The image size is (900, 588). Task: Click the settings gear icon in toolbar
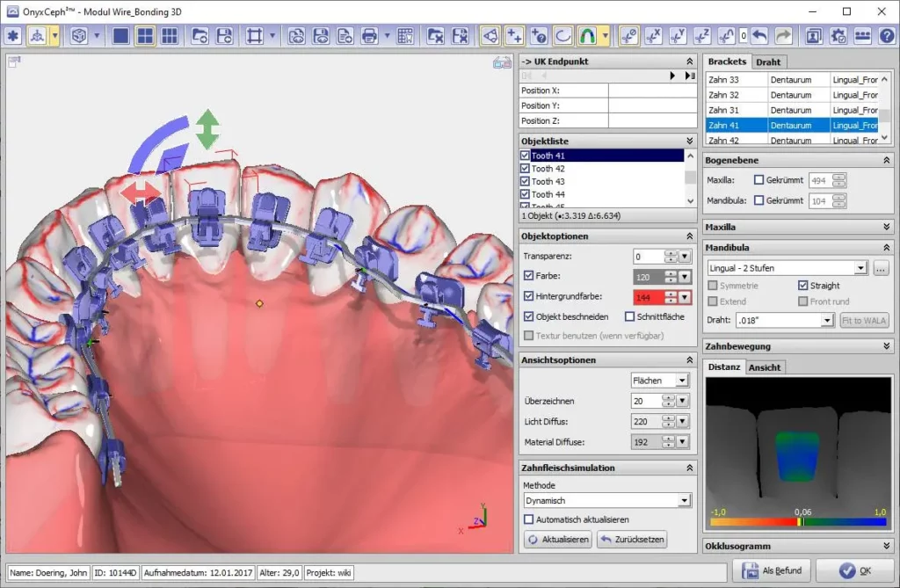pyautogui.click(x=838, y=35)
